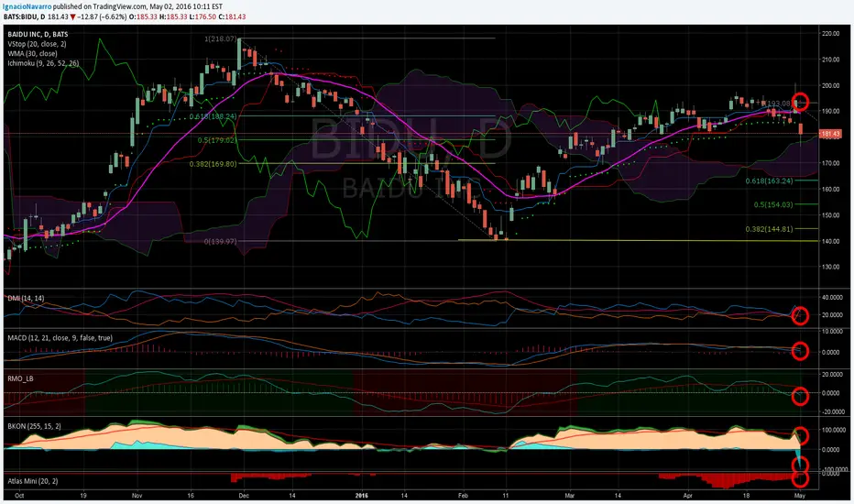Image resolution: width=854 pixels, height=504 pixels.
Task: Select the 0(139.97) Fibonacci level label
Action: pyautogui.click(x=221, y=241)
